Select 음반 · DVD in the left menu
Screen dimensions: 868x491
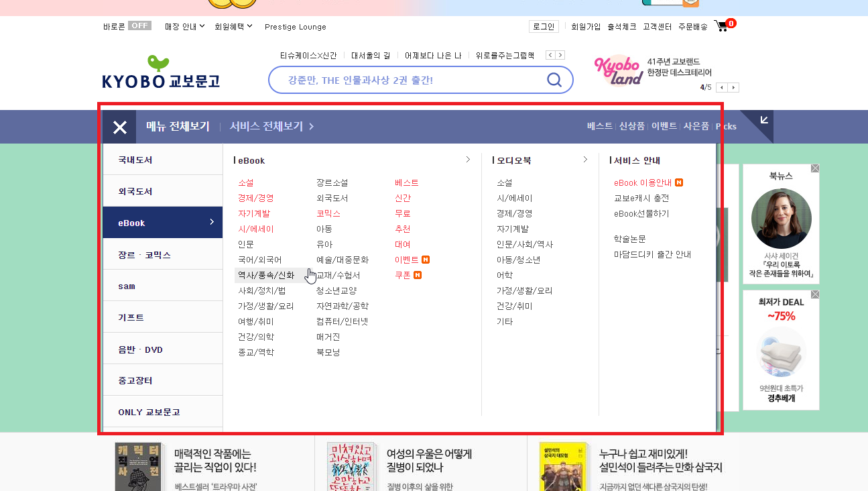(163, 349)
